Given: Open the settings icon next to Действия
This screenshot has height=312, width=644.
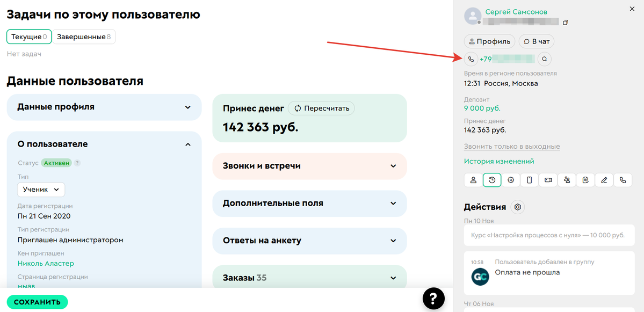Looking at the screenshot, I should (x=517, y=207).
